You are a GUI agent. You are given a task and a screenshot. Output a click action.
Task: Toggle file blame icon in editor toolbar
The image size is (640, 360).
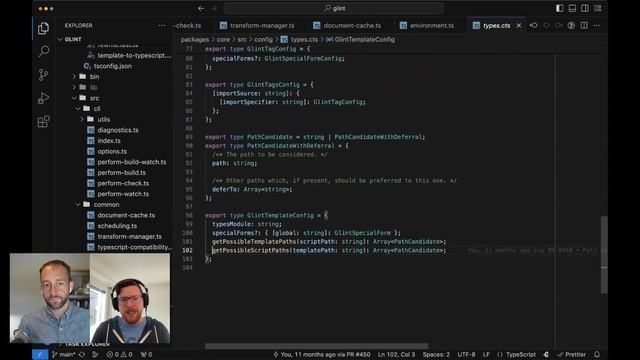coord(571,25)
